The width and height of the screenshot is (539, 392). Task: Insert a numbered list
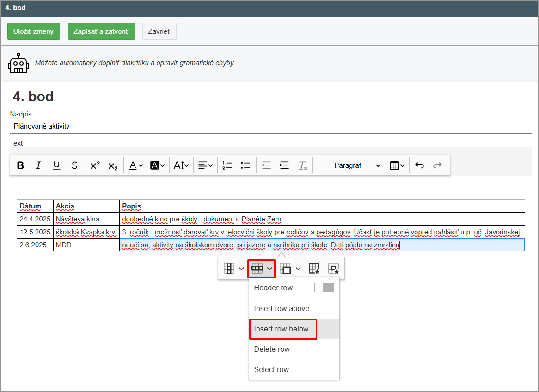tap(227, 165)
